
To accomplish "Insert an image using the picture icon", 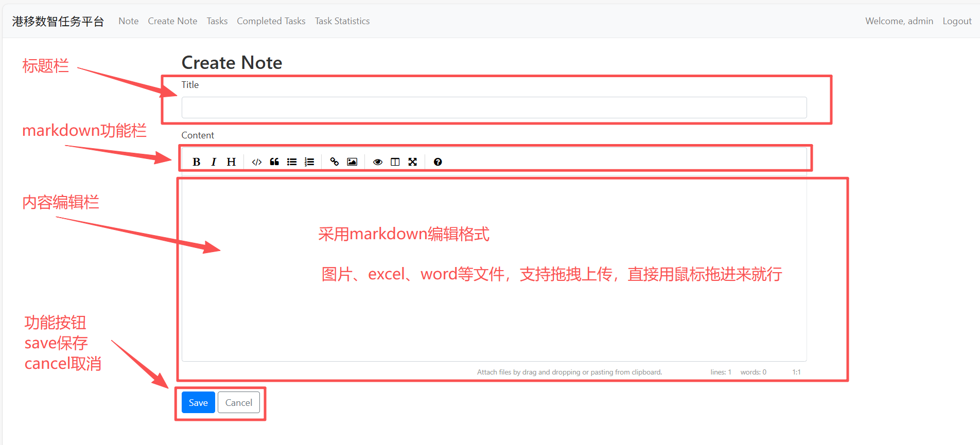I will [352, 162].
